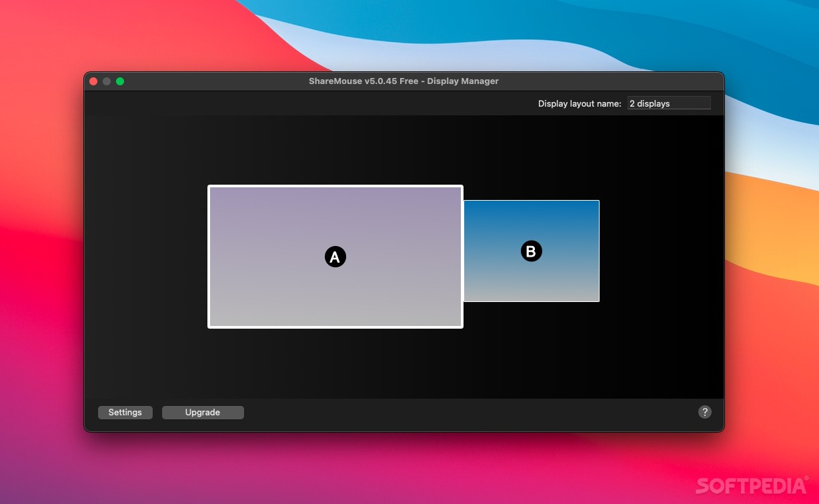Image resolution: width=819 pixels, height=504 pixels.
Task: Click the A badge on the large display
Action: [x=335, y=256]
